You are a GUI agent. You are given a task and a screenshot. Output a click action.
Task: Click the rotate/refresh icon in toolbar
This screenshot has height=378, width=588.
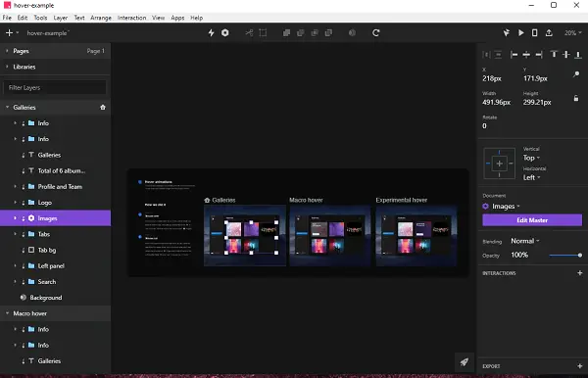point(375,33)
